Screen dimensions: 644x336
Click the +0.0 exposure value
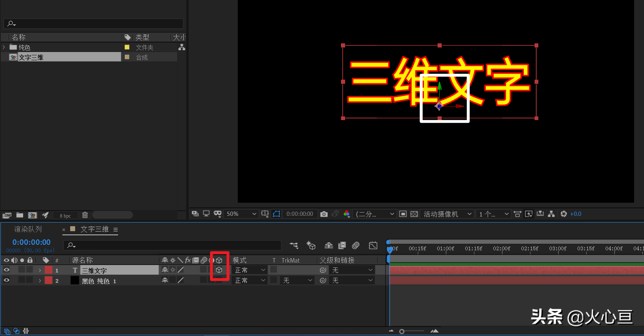[x=575, y=214]
